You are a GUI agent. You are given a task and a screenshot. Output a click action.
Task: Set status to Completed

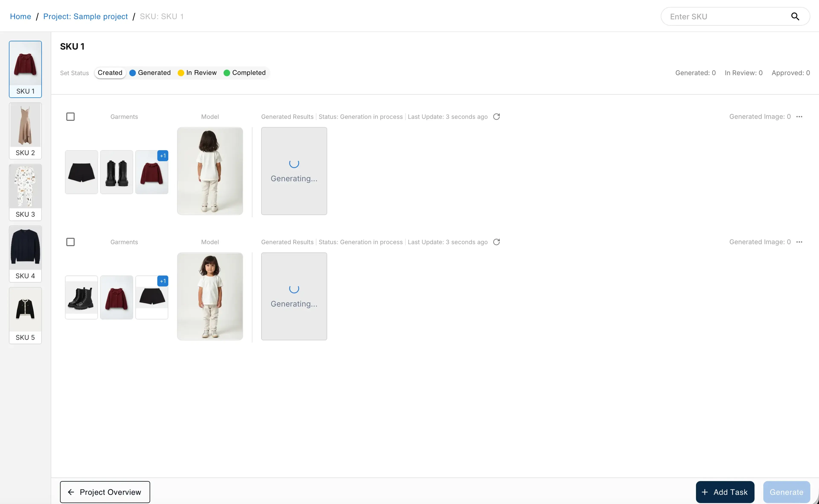tap(245, 73)
